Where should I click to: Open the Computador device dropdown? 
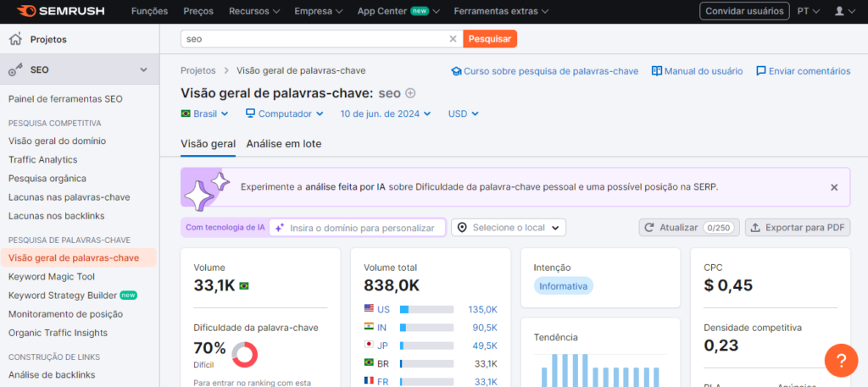[285, 113]
